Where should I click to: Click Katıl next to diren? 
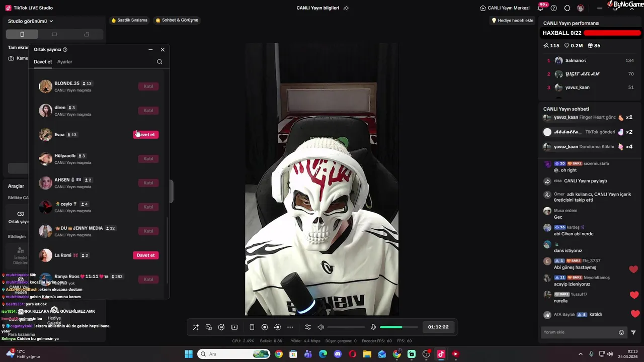(148, 111)
